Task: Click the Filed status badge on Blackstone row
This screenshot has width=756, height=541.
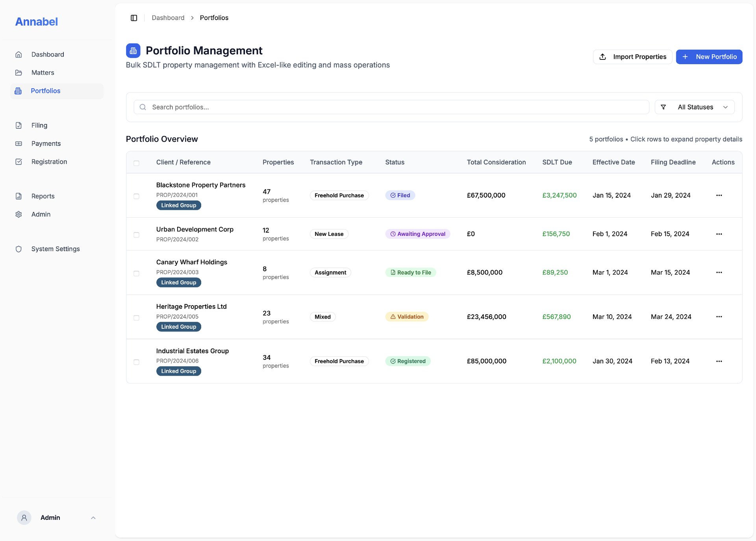Action: click(x=400, y=195)
